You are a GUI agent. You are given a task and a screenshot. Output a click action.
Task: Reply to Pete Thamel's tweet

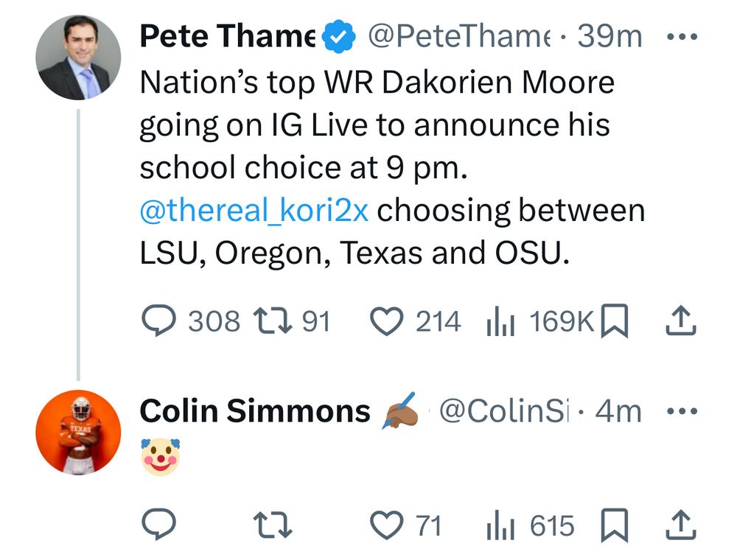click(158, 321)
